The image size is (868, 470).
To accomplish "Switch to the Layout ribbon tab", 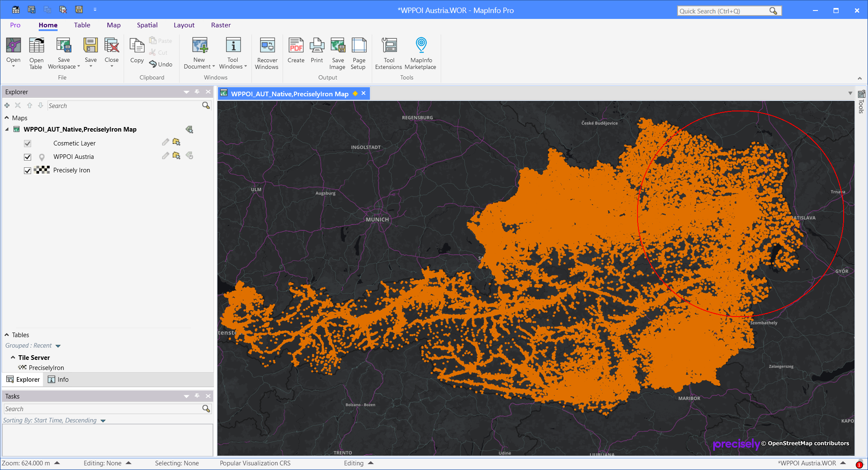I will tap(184, 25).
